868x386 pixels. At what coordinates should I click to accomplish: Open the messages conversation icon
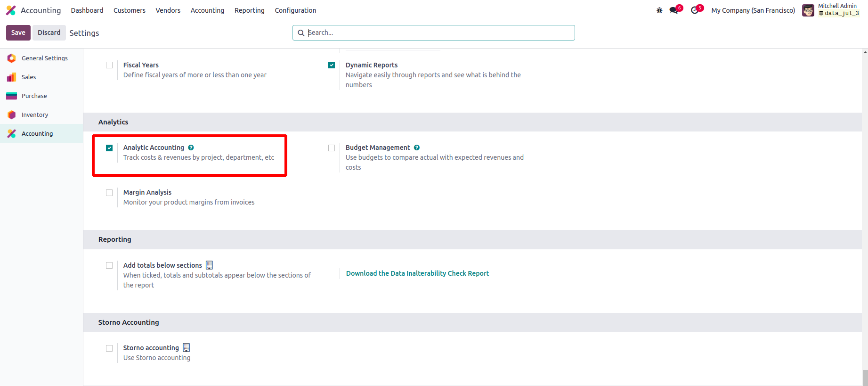tap(674, 10)
